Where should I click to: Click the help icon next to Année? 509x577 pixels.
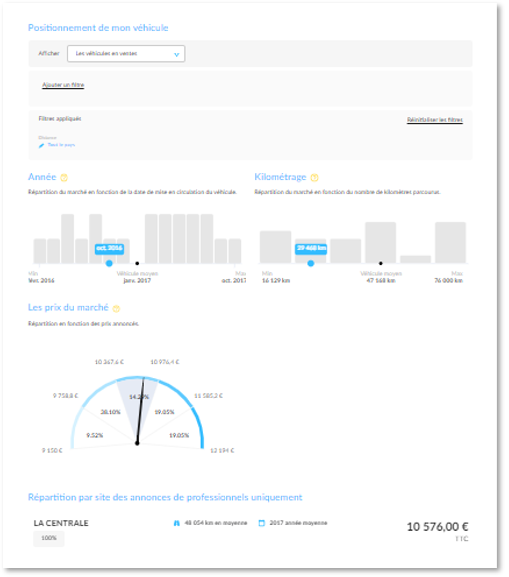(64, 178)
